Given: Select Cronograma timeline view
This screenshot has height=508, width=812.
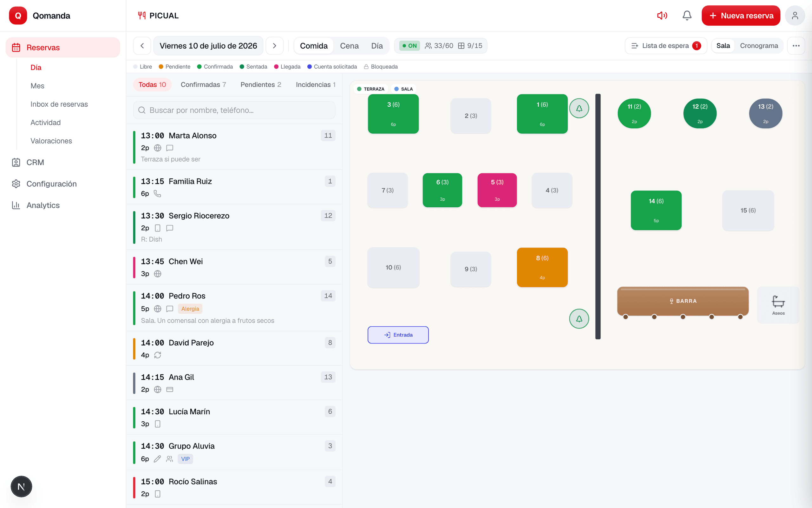Looking at the screenshot, I should (759, 46).
